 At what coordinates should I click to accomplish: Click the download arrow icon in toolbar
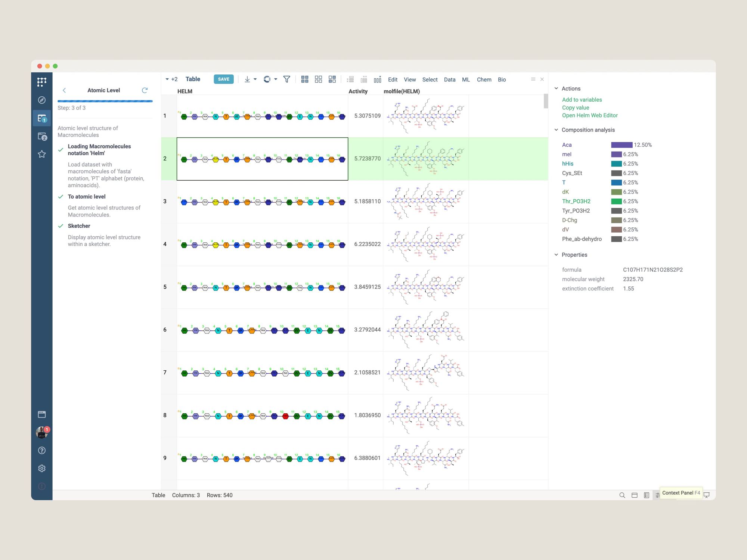pos(247,79)
